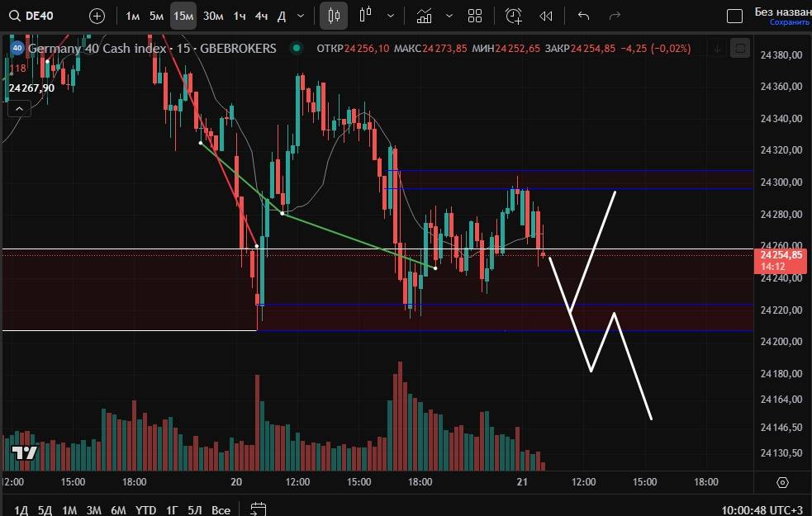Viewport: 812px width, 516px height.
Task: Open the indicators chart icon
Action: point(424,16)
